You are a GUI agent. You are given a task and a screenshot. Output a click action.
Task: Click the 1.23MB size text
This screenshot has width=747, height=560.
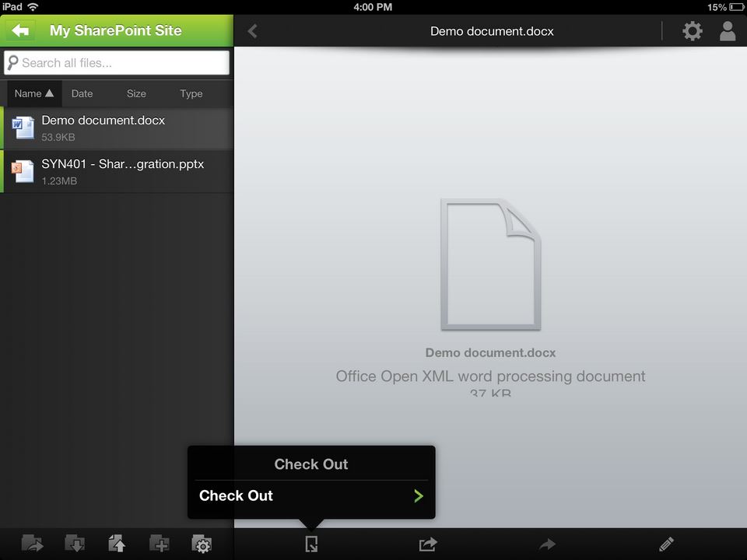pos(59,181)
